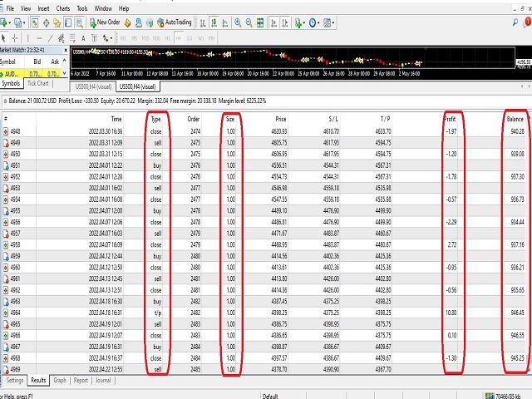Select the Fibonacci Retracement tool
Viewport: 532px width, 399px height.
click(72, 38)
